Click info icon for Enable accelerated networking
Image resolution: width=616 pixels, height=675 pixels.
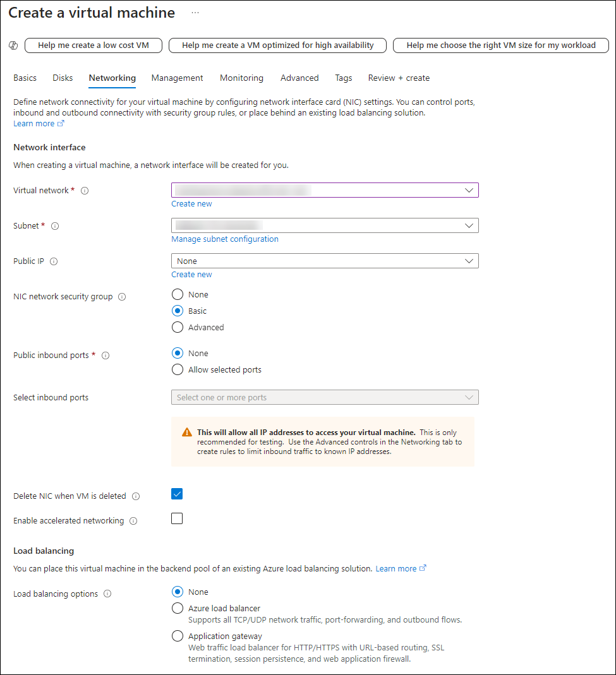tap(133, 521)
